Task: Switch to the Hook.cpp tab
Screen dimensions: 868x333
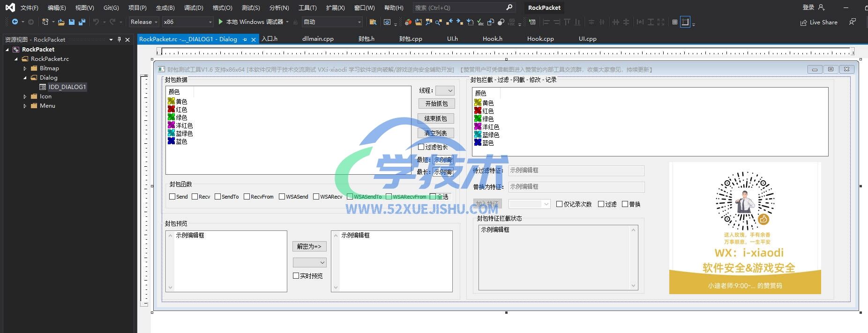Action: (540, 39)
